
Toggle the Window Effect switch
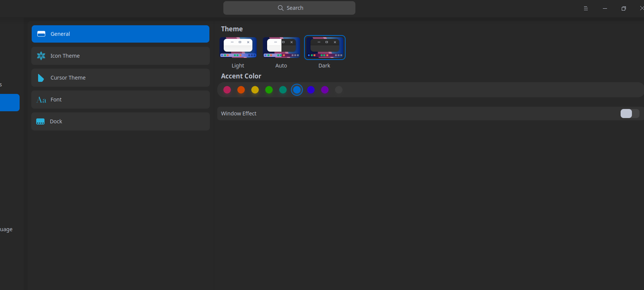point(630,114)
